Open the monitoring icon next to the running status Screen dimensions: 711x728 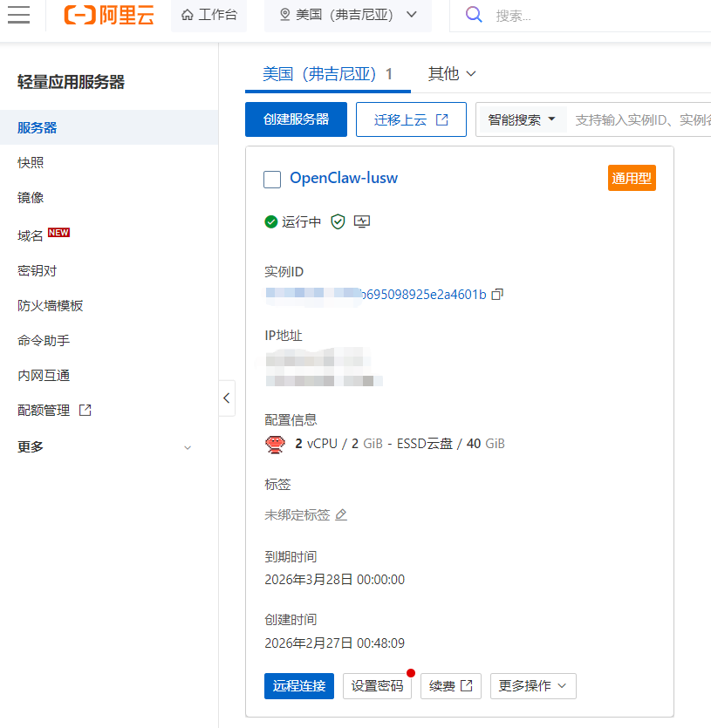pyautogui.click(x=361, y=221)
